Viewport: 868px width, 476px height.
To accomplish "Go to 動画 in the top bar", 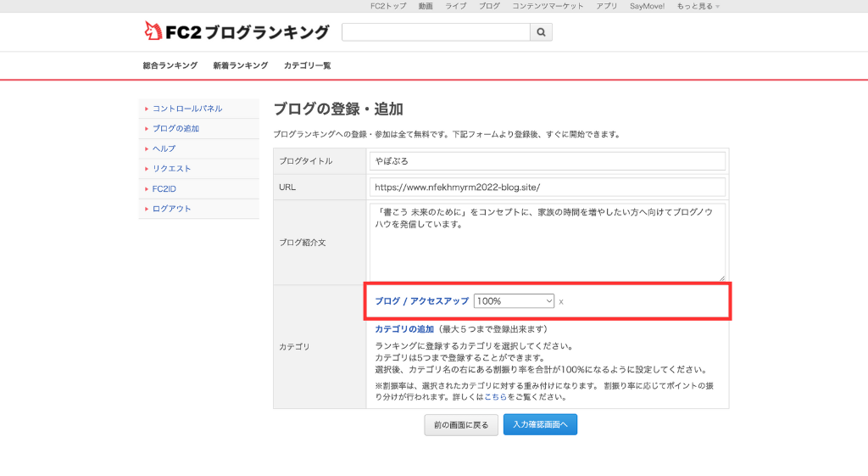I will point(426,6).
